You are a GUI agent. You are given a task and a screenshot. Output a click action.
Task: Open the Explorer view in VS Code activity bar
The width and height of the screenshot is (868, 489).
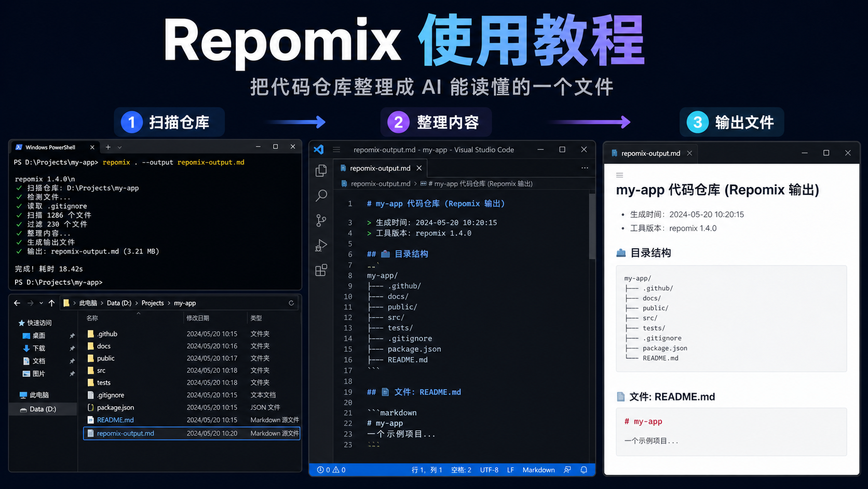321,170
